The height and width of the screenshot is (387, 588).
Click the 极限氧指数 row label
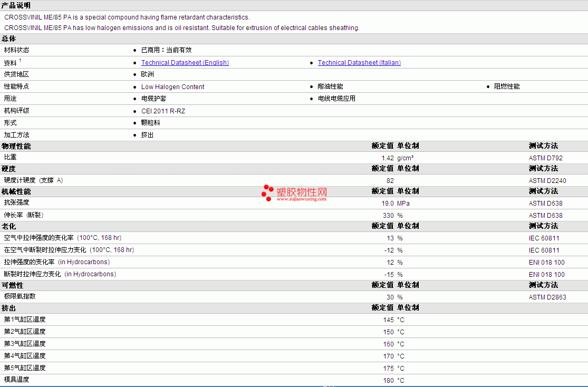(20, 296)
